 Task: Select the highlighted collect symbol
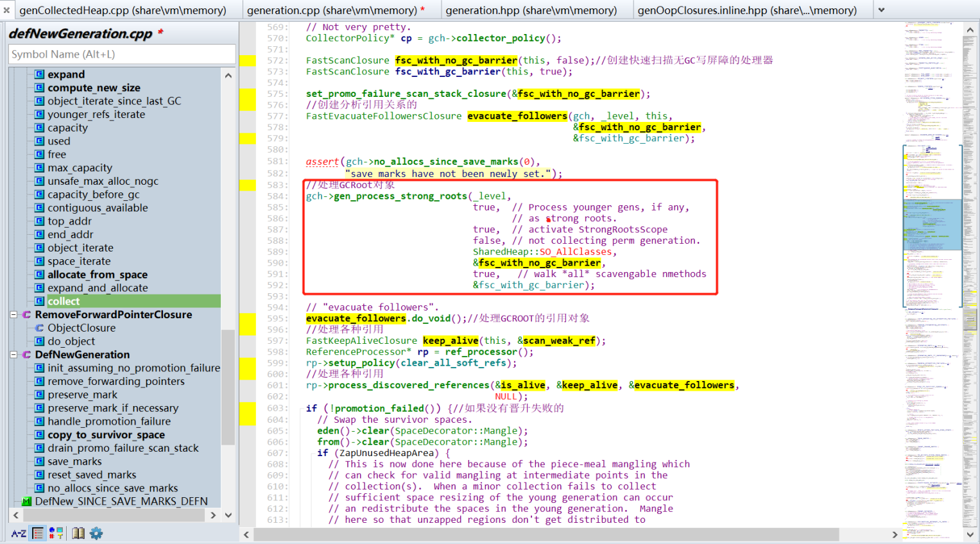64,302
